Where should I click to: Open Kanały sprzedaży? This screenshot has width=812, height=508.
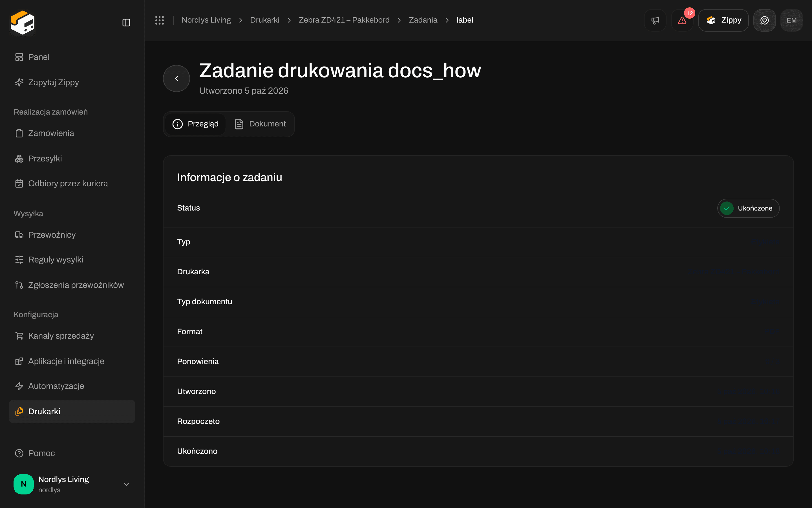point(72,336)
